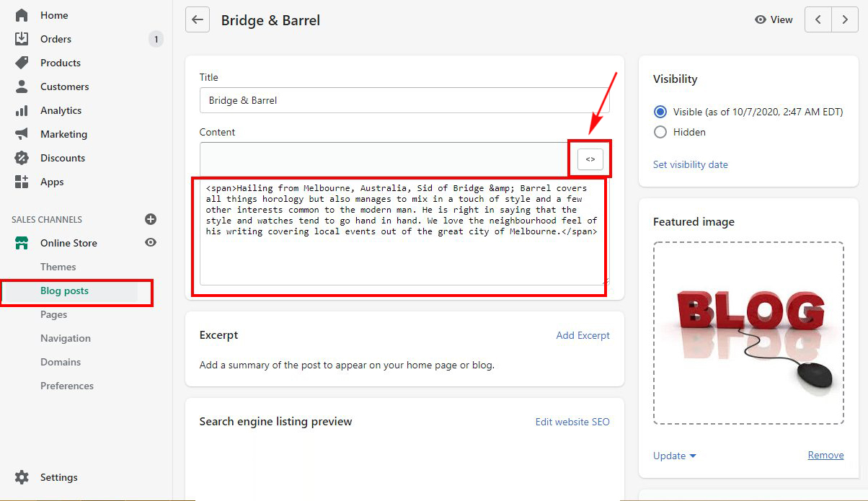This screenshot has height=501, width=868.
Task: Add a sales channel with plus icon
Action: click(x=151, y=219)
